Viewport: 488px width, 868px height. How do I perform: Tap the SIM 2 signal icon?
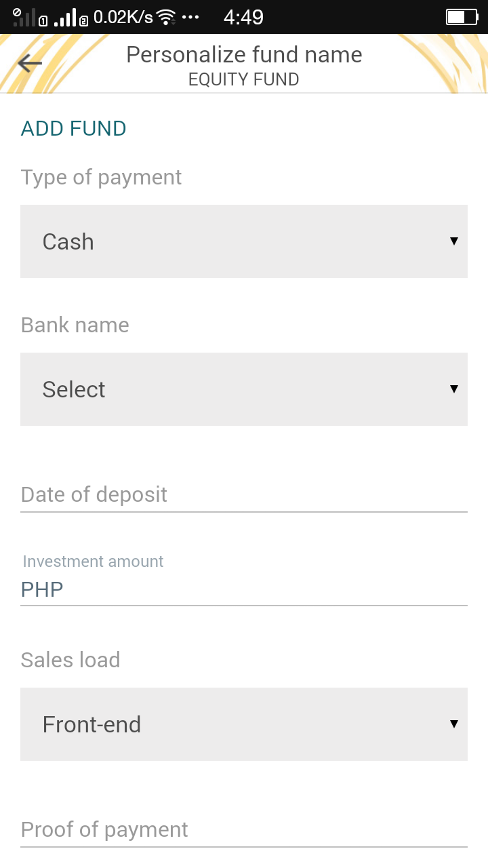pos(70,18)
